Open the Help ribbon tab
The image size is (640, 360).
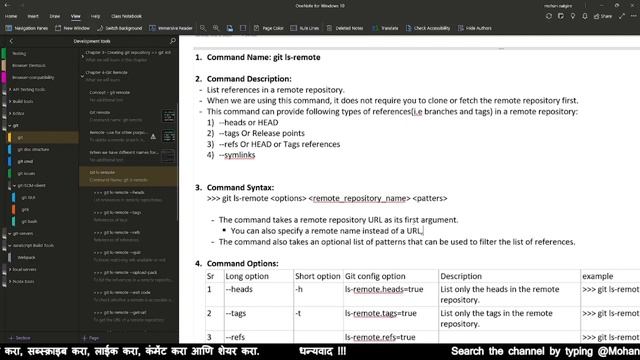click(x=96, y=16)
